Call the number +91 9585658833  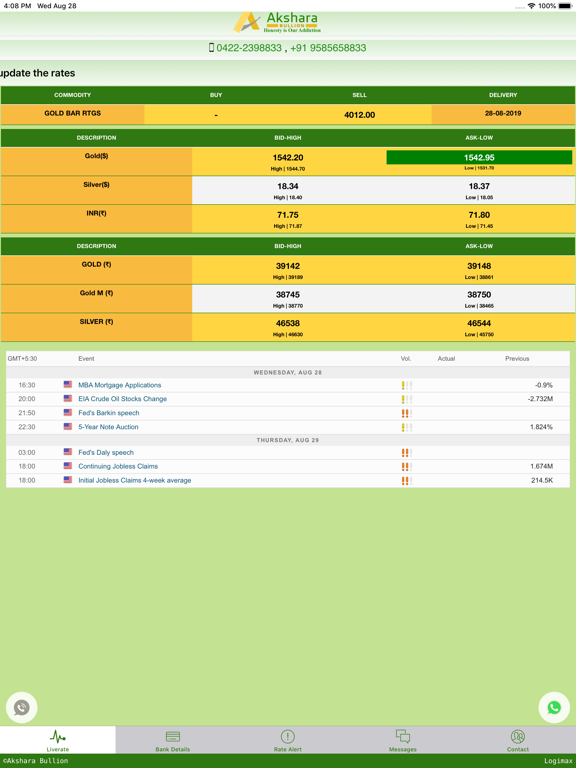[x=328, y=48]
